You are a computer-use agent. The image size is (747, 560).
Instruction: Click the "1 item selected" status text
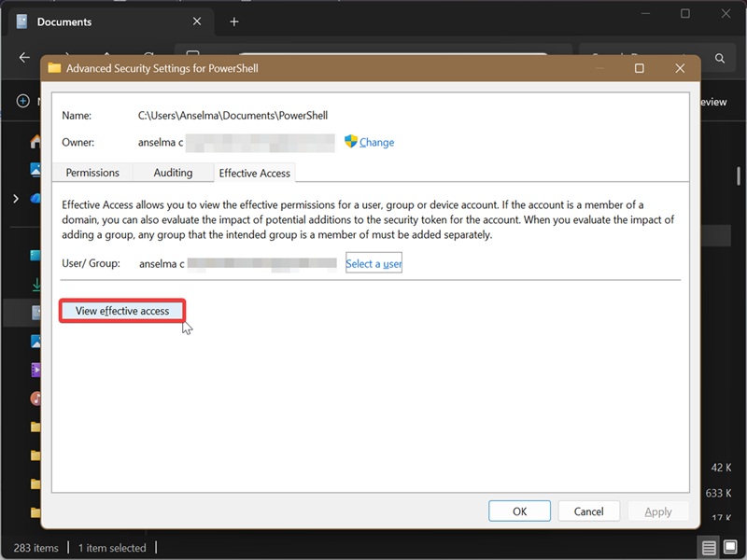[112, 548]
